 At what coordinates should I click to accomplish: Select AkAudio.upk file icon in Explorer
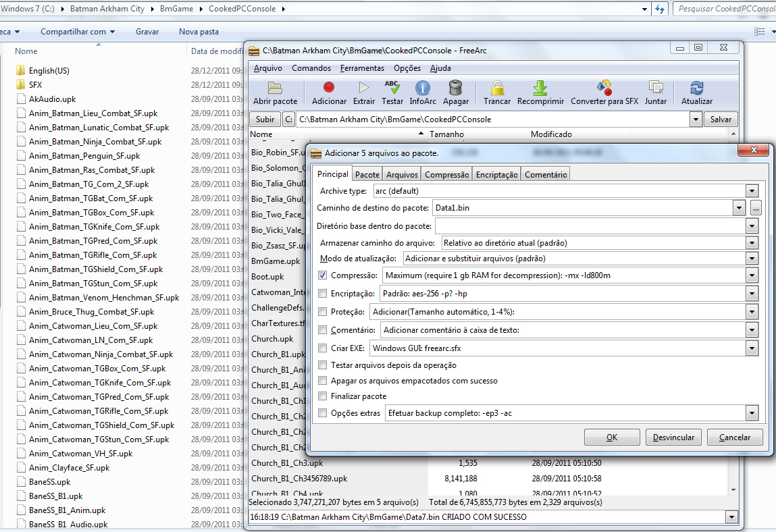pyautogui.click(x=21, y=99)
